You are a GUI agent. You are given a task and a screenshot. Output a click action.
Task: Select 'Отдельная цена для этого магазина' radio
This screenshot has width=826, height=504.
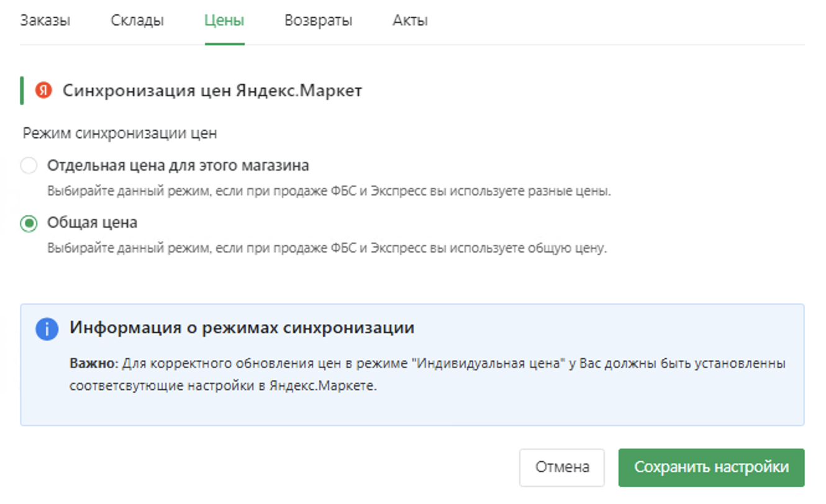pyautogui.click(x=29, y=166)
